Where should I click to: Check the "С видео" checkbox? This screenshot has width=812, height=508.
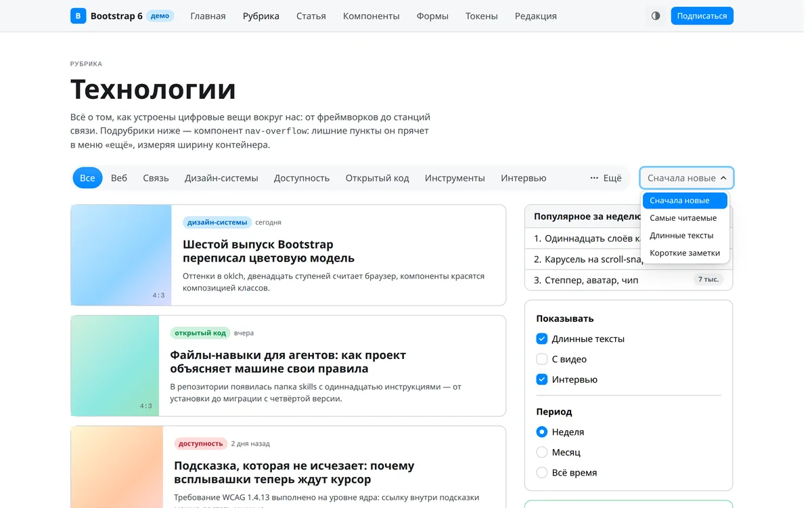click(x=541, y=359)
